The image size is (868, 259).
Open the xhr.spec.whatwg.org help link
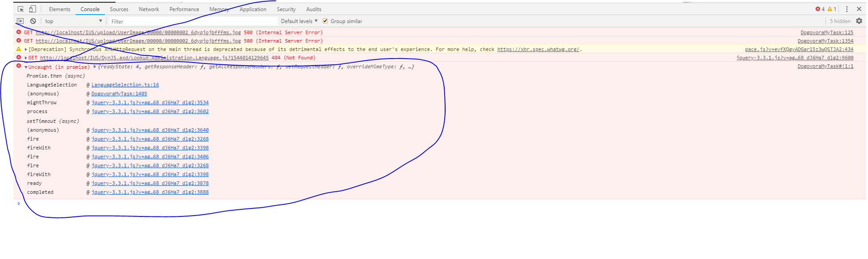click(538, 49)
